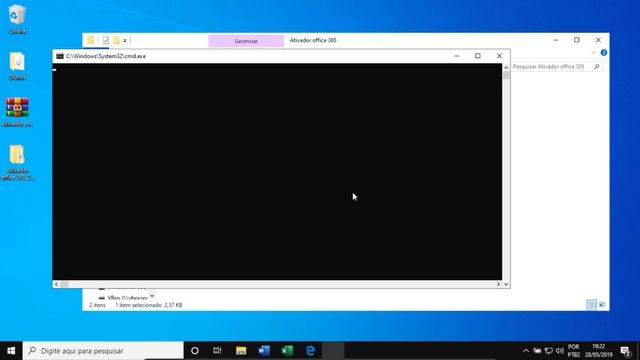Click the Properties checkmark icon in the Explorer quick access toolbar
The image size is (640, 360).
tap(106, 40)
